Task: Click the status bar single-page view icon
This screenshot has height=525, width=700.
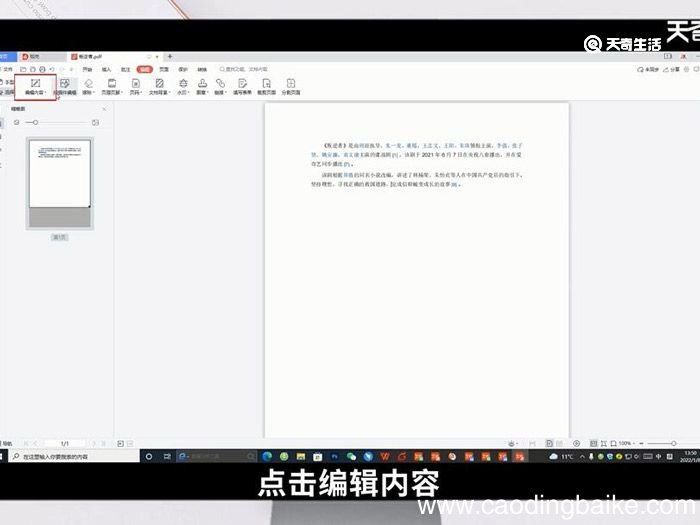Action: click(x=549, y=443)
